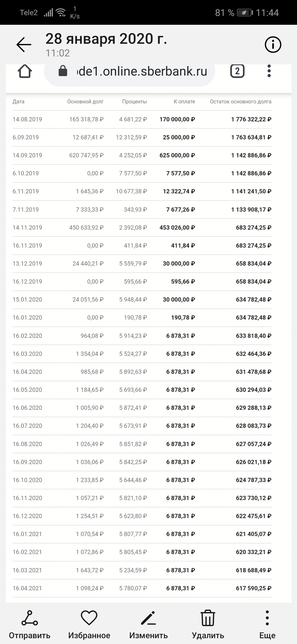Tap the sberbank.ru address bar
297x644 pixels.
(x=141, y=72)
